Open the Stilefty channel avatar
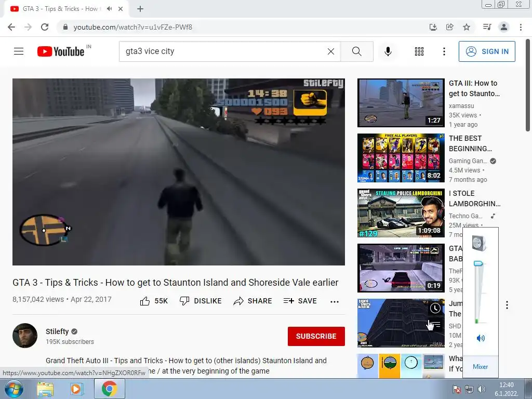The height and width of the screenshot is (399, 532). (25, 336)
